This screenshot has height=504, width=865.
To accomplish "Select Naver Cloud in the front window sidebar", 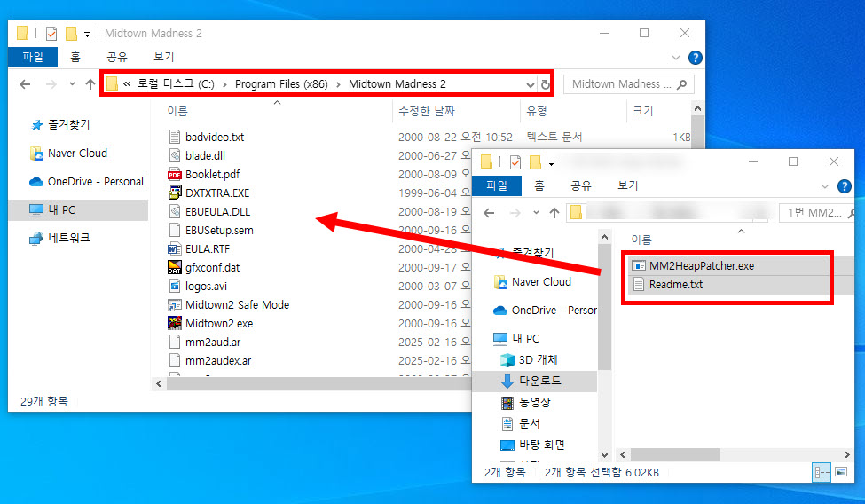I will tap(533, 281).
